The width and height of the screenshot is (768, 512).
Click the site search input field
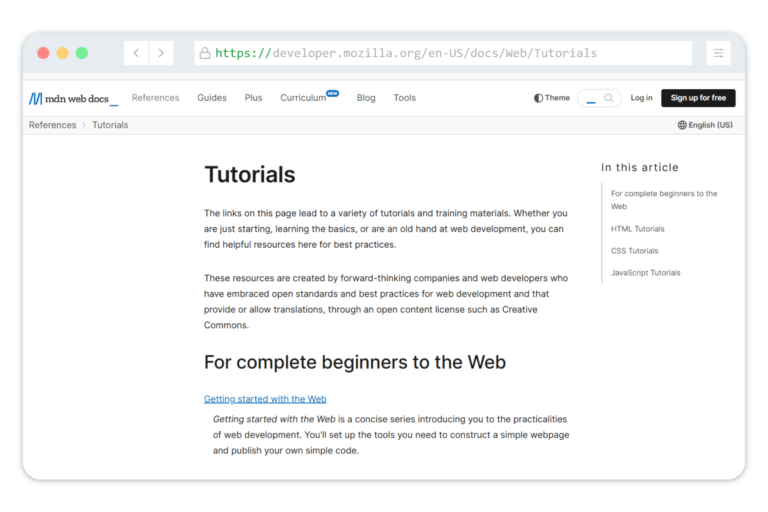click(x=599, y=98)
